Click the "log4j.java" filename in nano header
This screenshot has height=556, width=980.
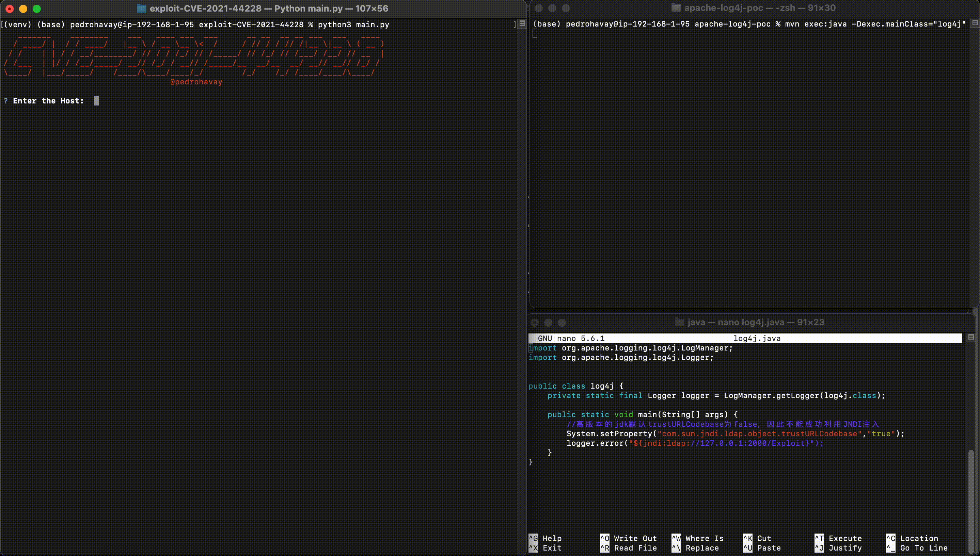point(757,338)
